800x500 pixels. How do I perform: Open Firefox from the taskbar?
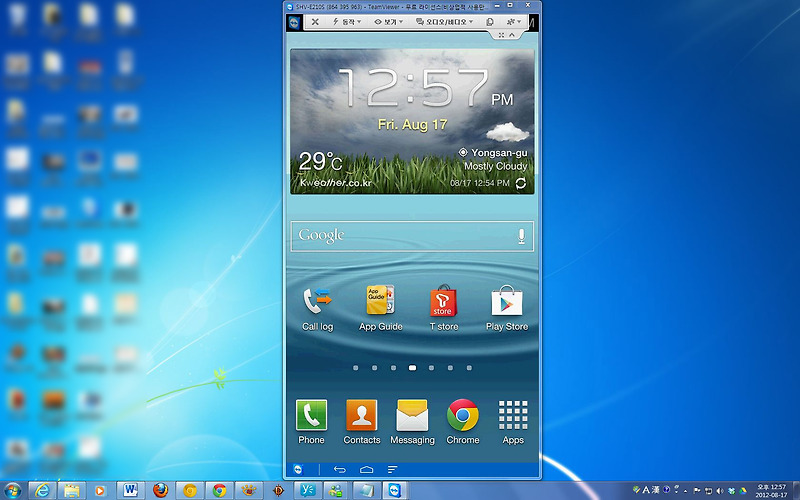coord(160,490)
